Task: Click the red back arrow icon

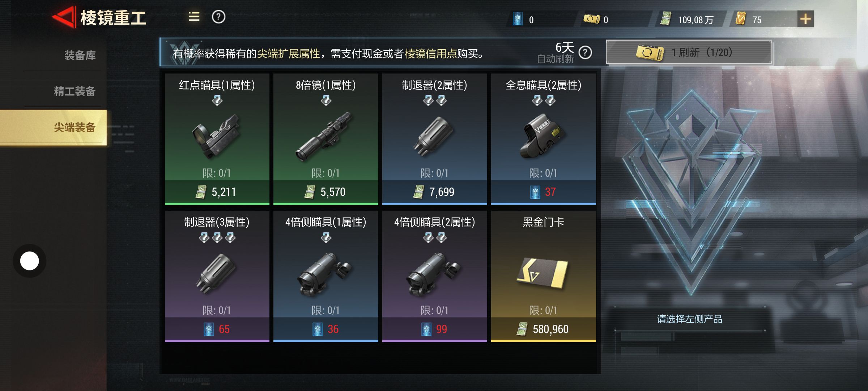Action: (64, 17)
